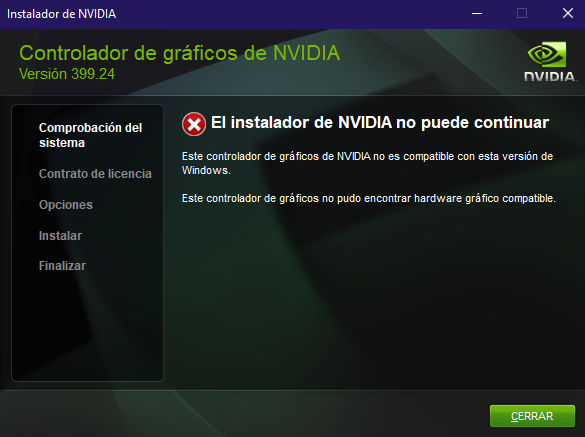Select the Contrato de licencia step
Image resolution: width=585 pixels, height=437 pixels.
point(95,174)
